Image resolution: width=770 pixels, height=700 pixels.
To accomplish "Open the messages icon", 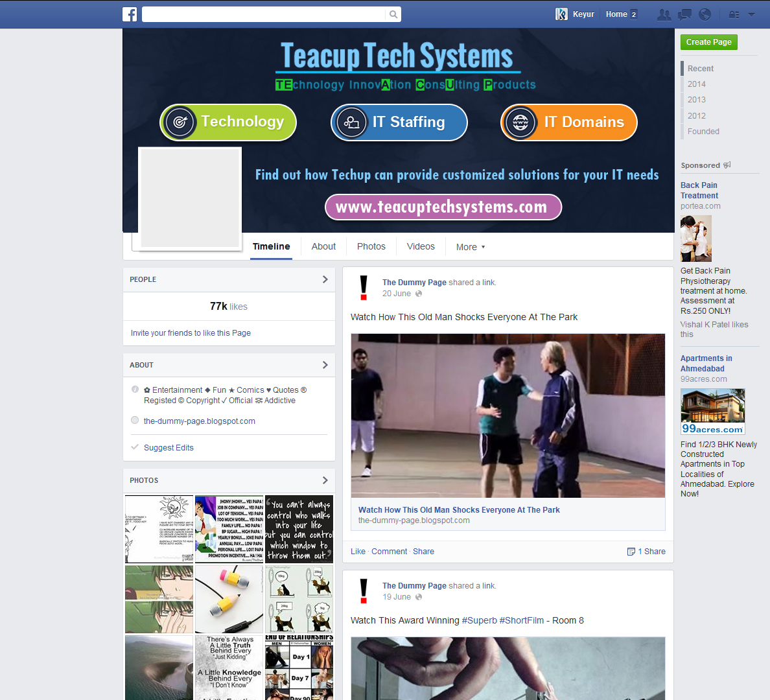I will [684, 14].
